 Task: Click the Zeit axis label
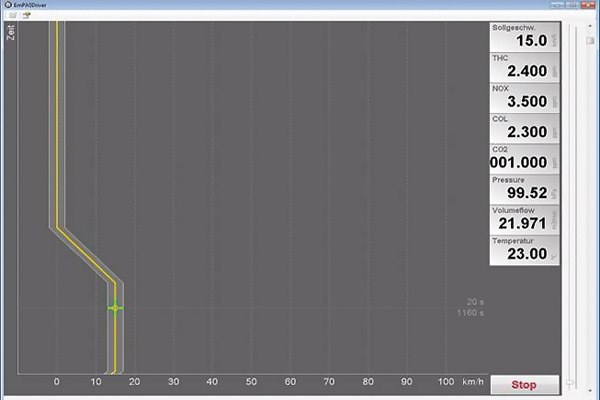point(10,36)
